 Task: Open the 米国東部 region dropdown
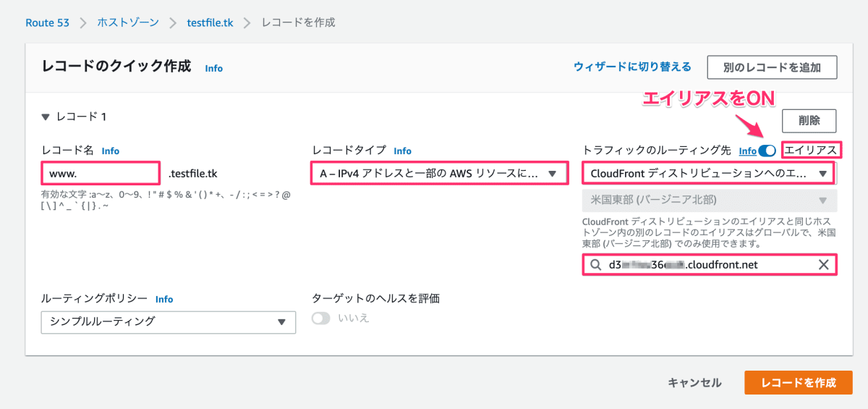pyautogui.click(x=709, y=201)
